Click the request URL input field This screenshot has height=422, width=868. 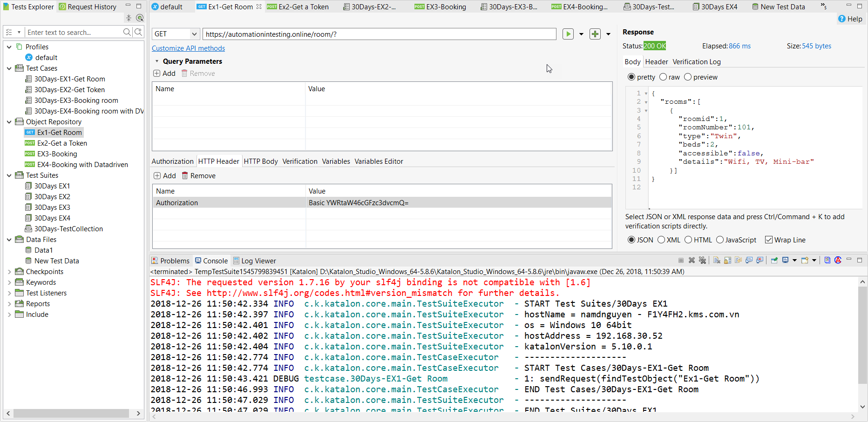(x=379, y=34)
